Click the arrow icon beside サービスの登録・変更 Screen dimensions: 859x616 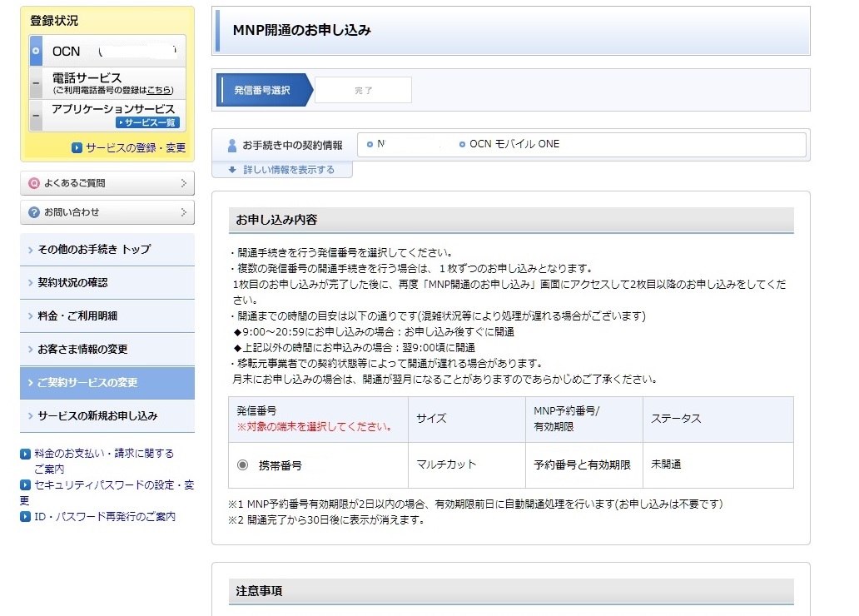[77, 147]
